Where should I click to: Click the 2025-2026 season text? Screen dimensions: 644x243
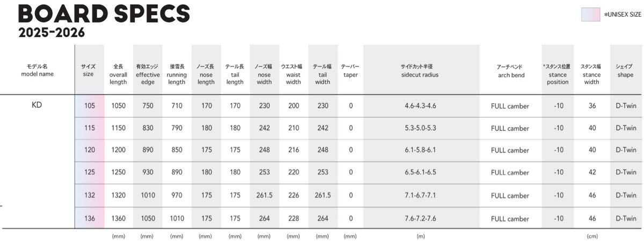52,33
